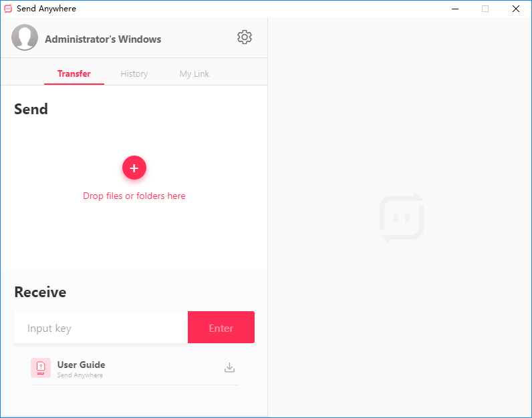Focus the Input key field

click(101, 327)
